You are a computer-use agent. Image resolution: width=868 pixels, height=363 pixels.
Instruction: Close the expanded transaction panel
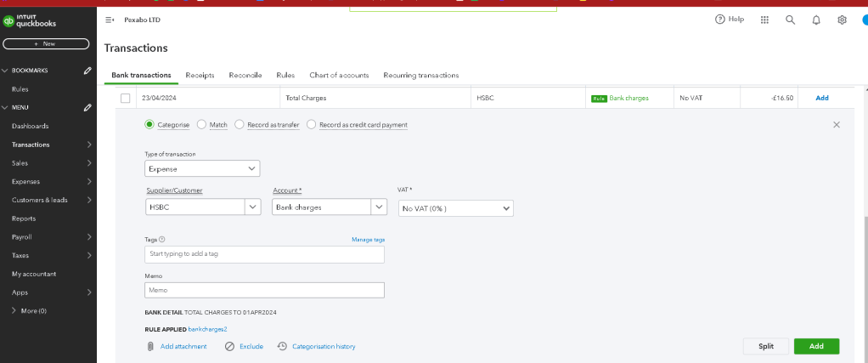pos(837,125)
